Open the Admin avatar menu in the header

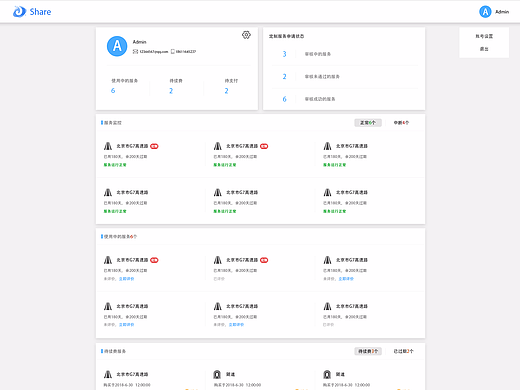(485, 12)
